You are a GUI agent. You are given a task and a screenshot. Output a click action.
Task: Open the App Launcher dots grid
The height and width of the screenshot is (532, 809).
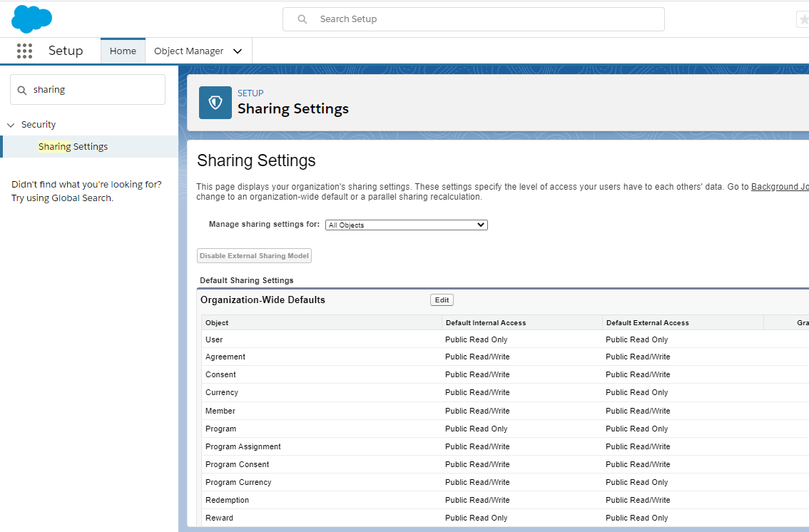tap(24, 51)
